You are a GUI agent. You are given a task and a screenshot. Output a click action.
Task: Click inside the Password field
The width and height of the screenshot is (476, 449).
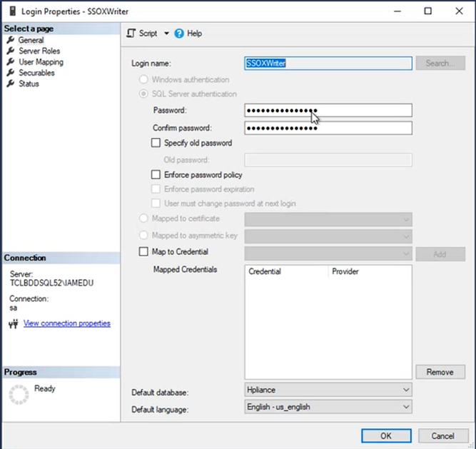pos(328,110)
